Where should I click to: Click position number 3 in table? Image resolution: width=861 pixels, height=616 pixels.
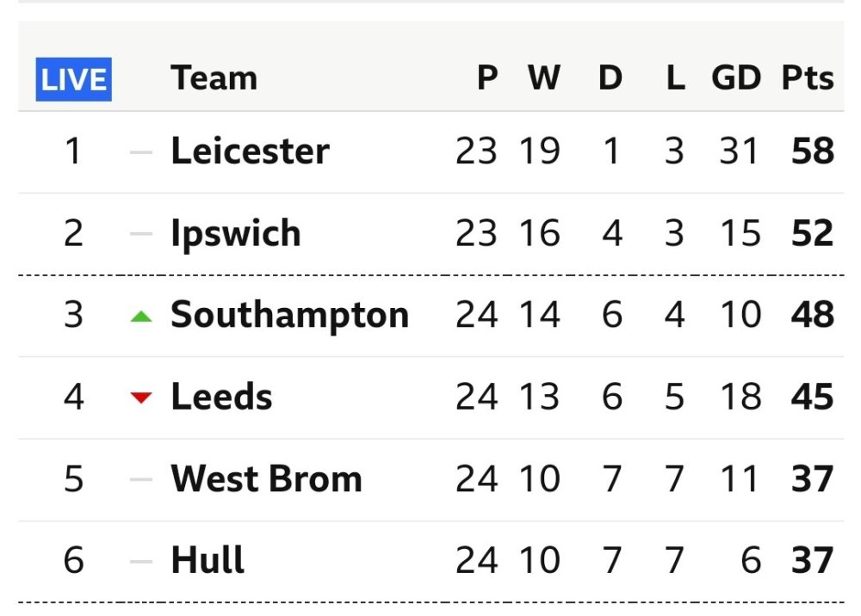(73, 316)
